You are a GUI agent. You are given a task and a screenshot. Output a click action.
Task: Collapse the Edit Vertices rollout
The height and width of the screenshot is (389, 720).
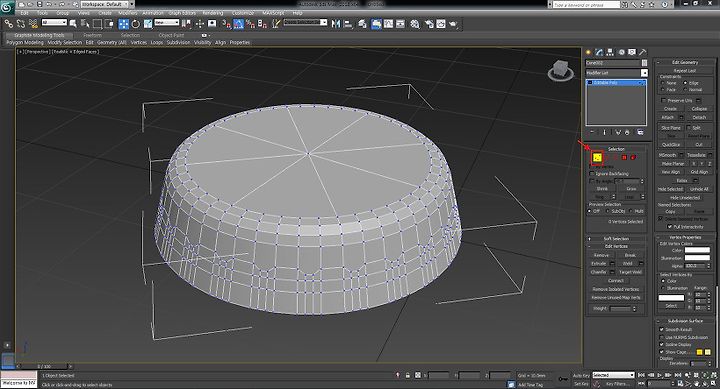pyautogui.click(x=616, y=247)
